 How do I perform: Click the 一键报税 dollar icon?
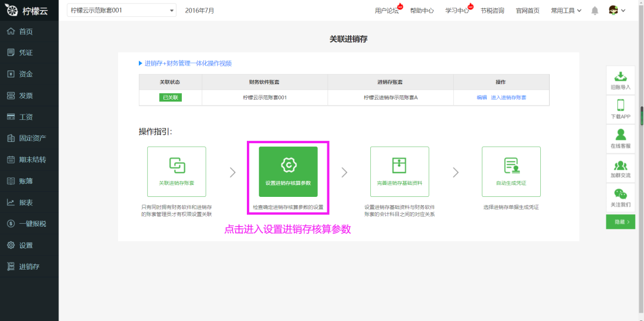coord(11,224)
